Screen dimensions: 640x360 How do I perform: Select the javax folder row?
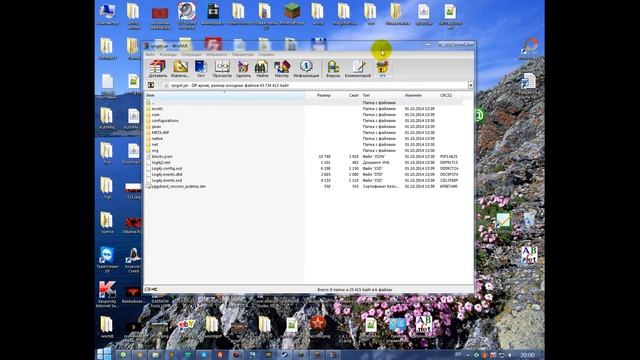tap(304, 127)
